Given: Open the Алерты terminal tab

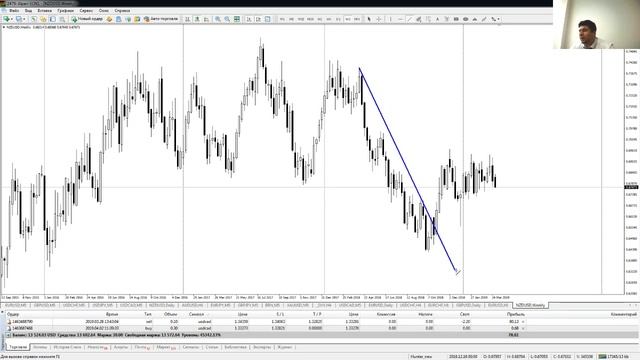Looking at the screenshot, I should (x=121, y=347).
